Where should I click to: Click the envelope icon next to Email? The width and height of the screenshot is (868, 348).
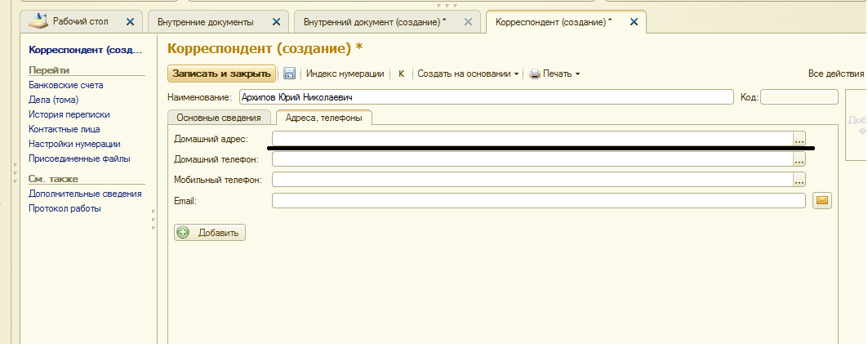(x=822, y=200)
